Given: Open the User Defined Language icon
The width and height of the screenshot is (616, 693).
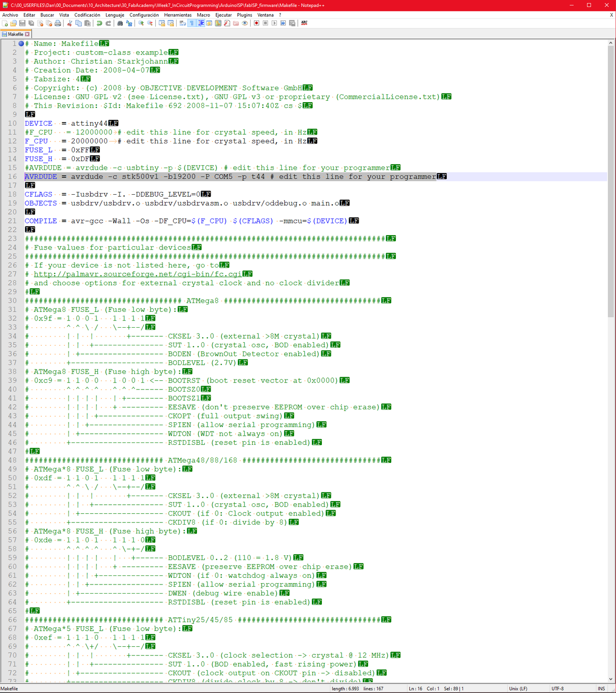Looking at the screenshot, I should 209,23.
